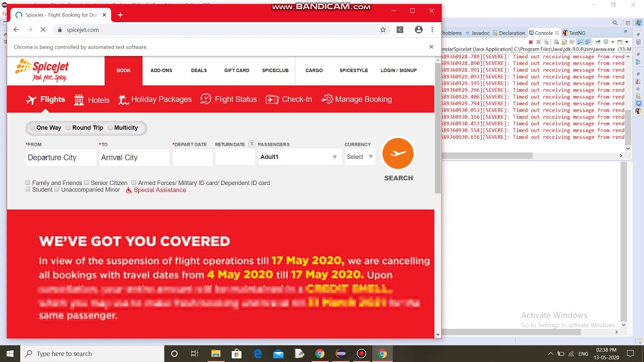Stop page loading in Chrome

coord(43,30)
